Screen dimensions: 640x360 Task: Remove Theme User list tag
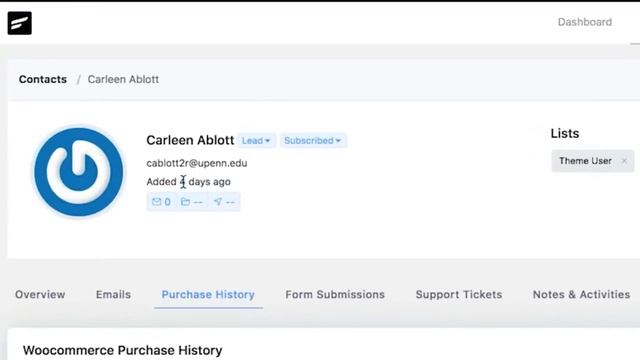(x=624, y=161)
